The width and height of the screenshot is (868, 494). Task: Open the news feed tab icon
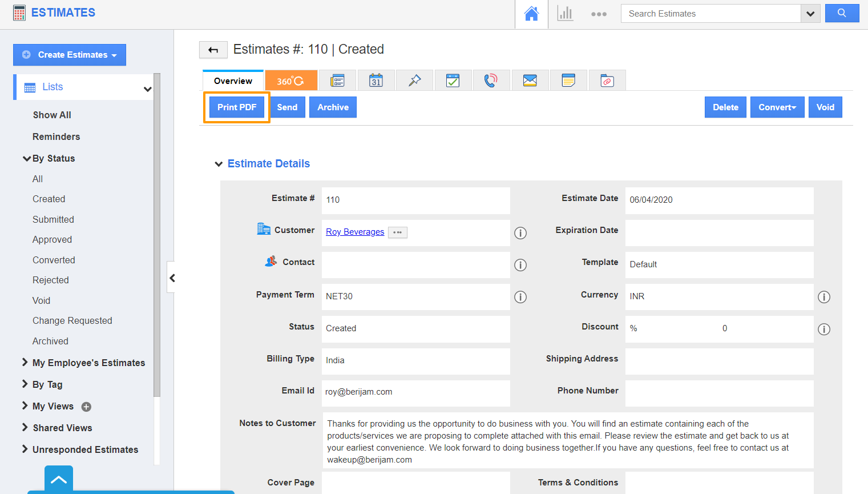(x=337, y=81)
